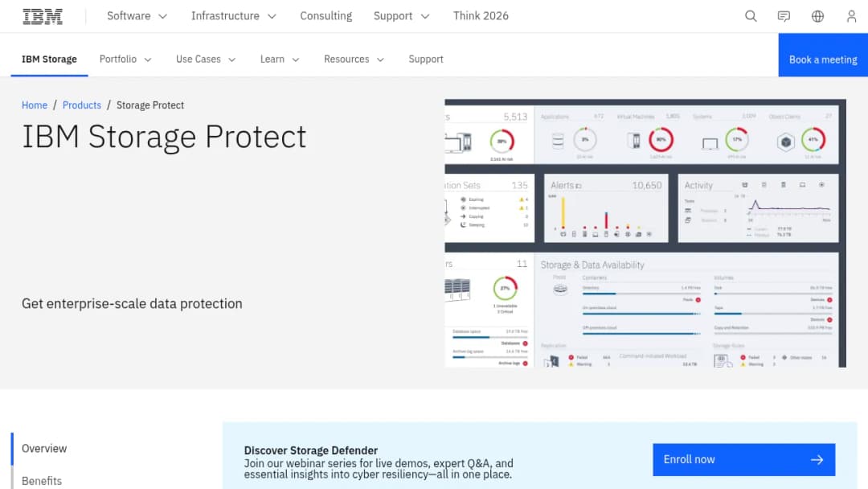Expand the Support menu chevron in top bar
Image resolution: width=868 pixels, height=489 pixels.
(425, 17)
